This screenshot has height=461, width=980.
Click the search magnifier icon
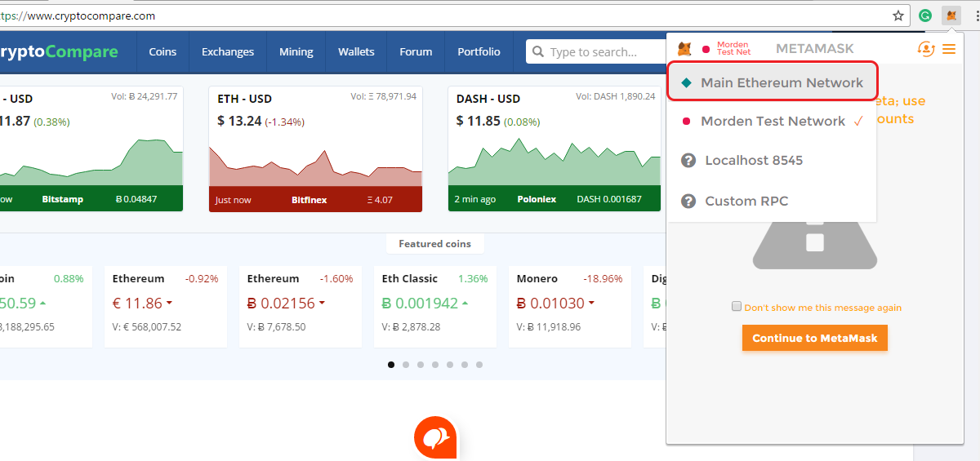[x=538, y=52]
